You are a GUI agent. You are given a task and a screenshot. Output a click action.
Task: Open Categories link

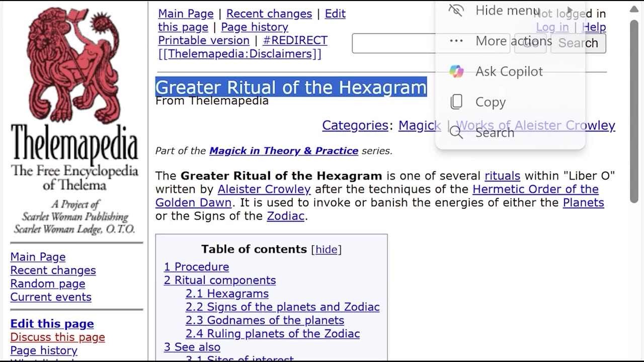355,125
